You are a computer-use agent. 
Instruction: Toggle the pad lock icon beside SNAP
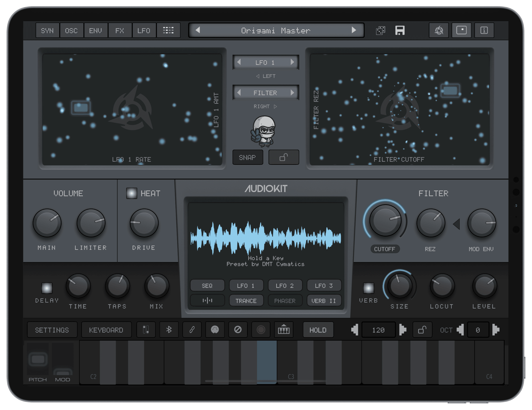284,157
